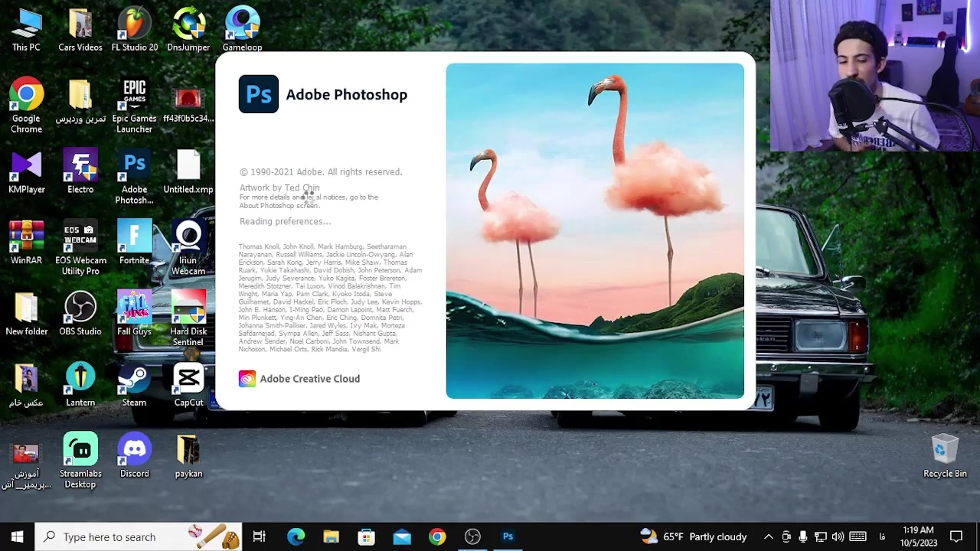Screen dimensions: 980x551
Task: Select the Lantern desktop icon
Action: (80, 386)
